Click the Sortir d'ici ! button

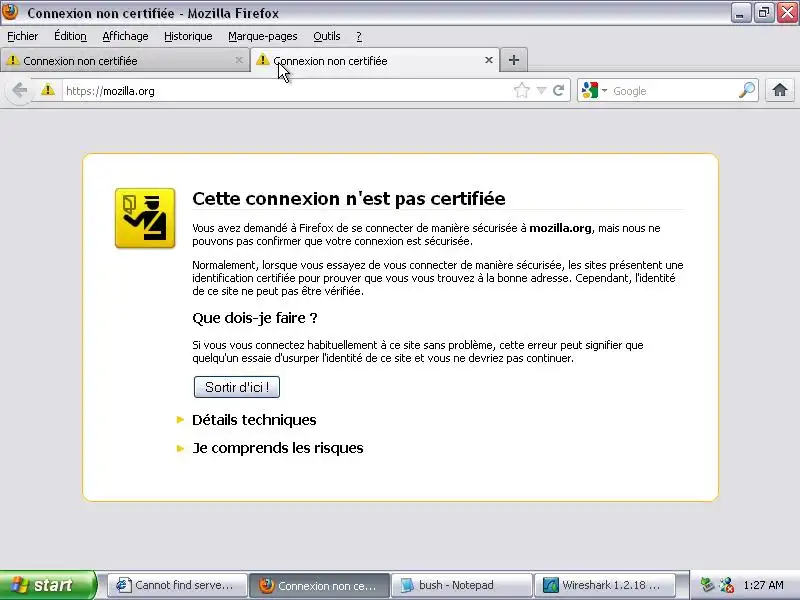[x=237, y=387]
